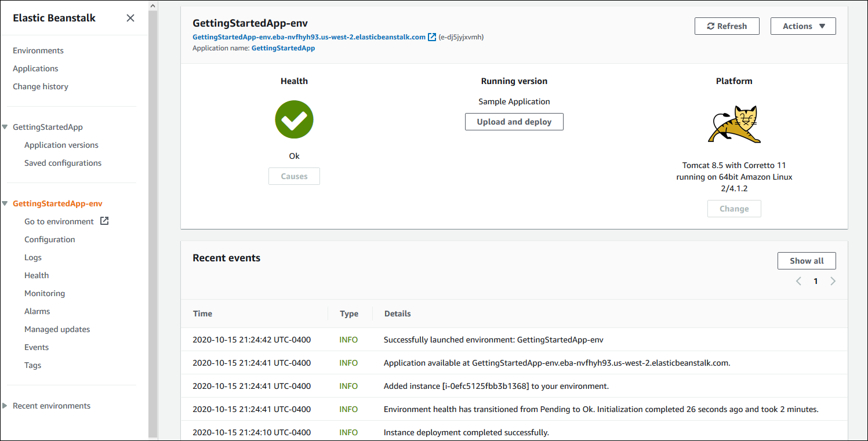Select Application versions in sidebar
Viewport: 868px width, 441px height.
61,145
